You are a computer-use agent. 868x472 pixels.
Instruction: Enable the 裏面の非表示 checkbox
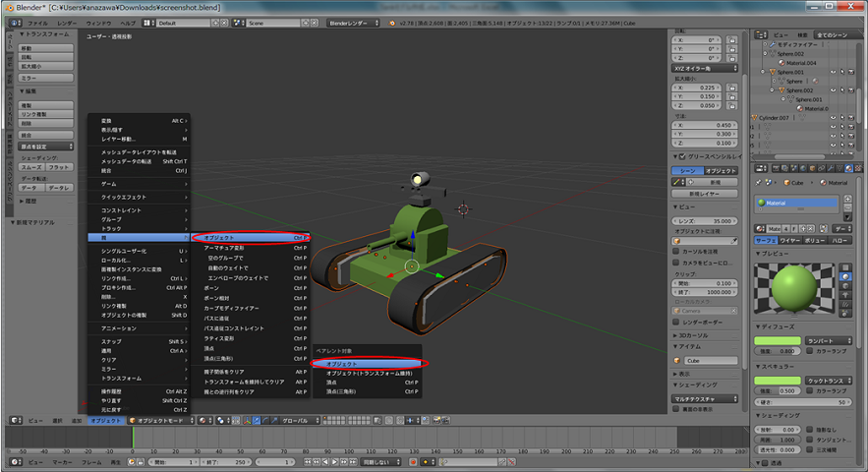(x=676, y=411)
